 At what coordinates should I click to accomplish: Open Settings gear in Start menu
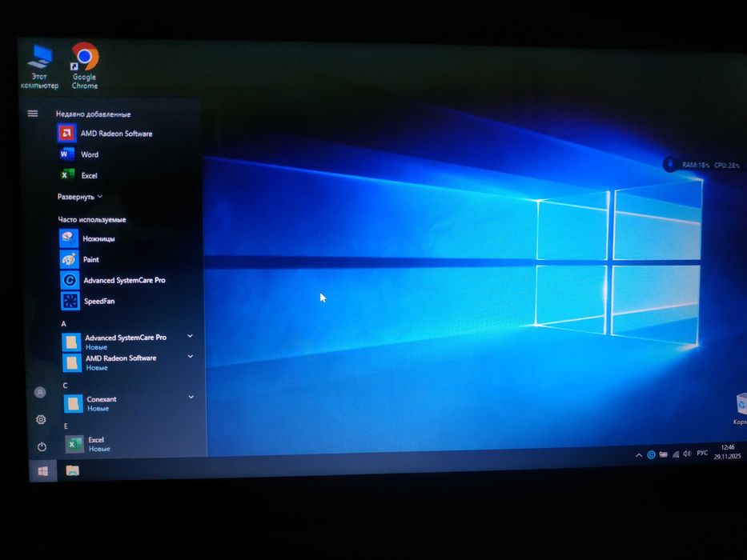41,419
